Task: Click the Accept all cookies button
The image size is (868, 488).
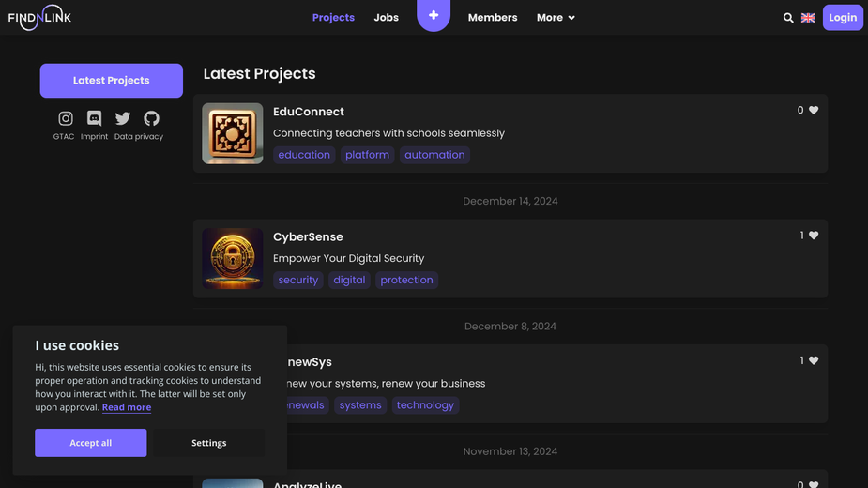Action: pos(91,443)
